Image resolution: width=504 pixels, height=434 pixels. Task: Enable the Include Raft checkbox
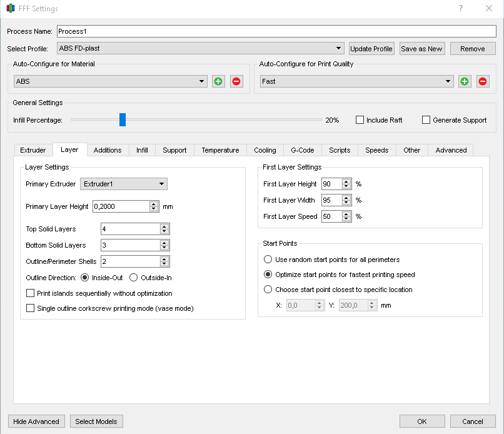coord(360,120)
